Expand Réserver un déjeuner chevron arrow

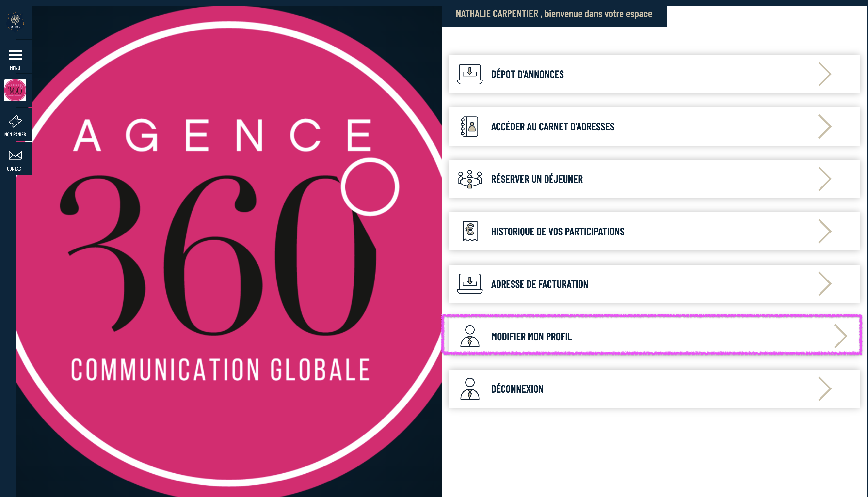coord(824,179)
